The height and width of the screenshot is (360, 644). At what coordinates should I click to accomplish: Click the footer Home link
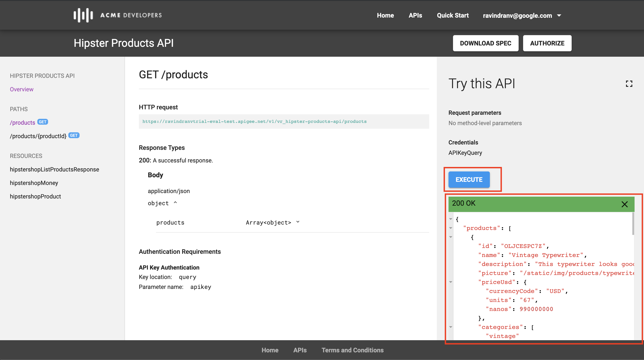(270, 350)
